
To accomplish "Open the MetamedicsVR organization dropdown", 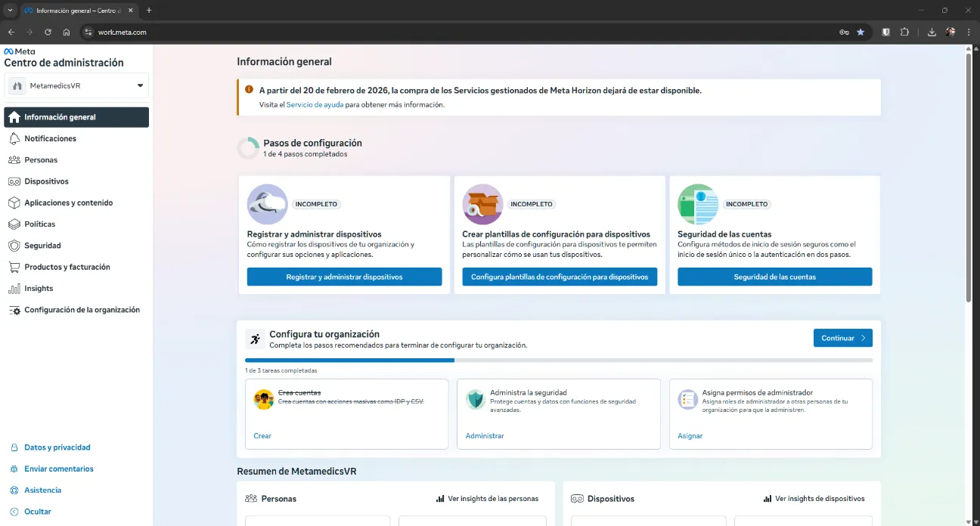I will 76,85.
